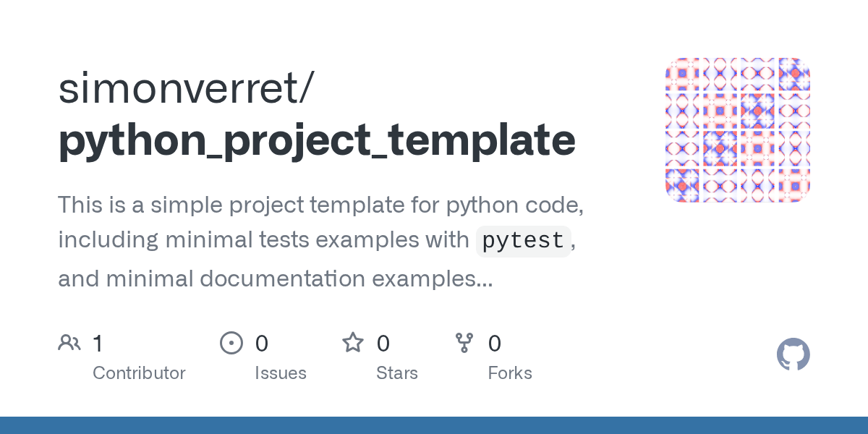
Task: Click the Contributors people icon
Action: tap(69, 343)
